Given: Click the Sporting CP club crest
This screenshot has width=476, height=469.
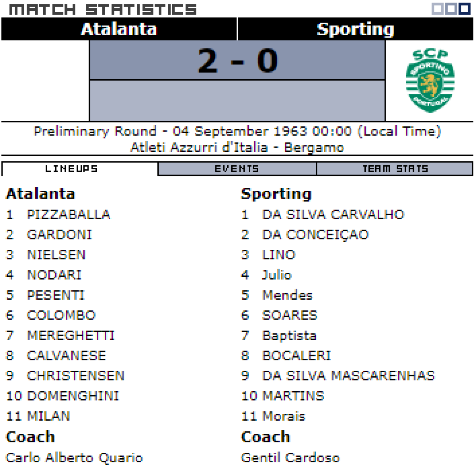Looking at the screenshot, I should 430,81.
